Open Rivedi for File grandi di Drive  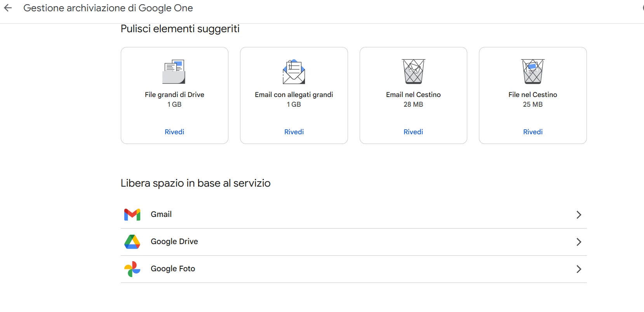[174, 132]
